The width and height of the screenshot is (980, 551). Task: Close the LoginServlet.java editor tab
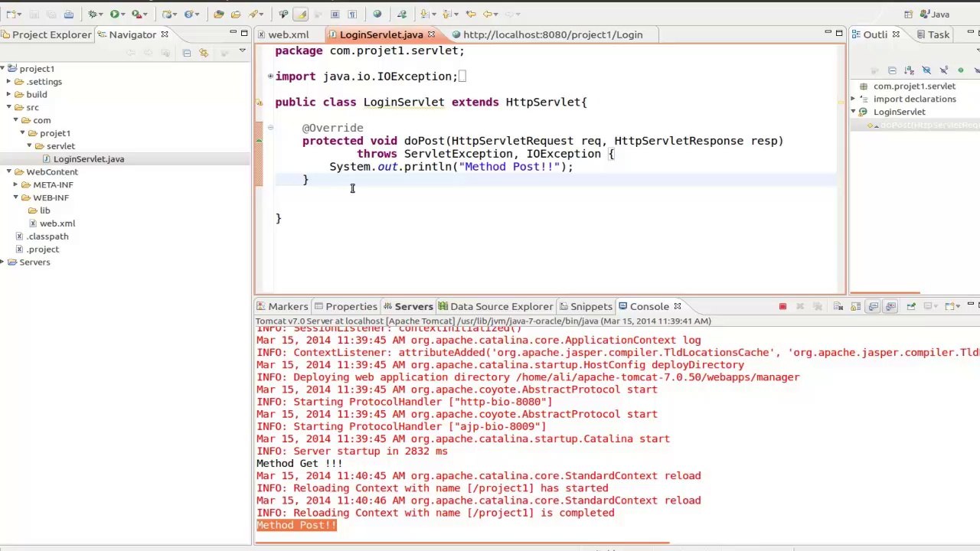431,34
